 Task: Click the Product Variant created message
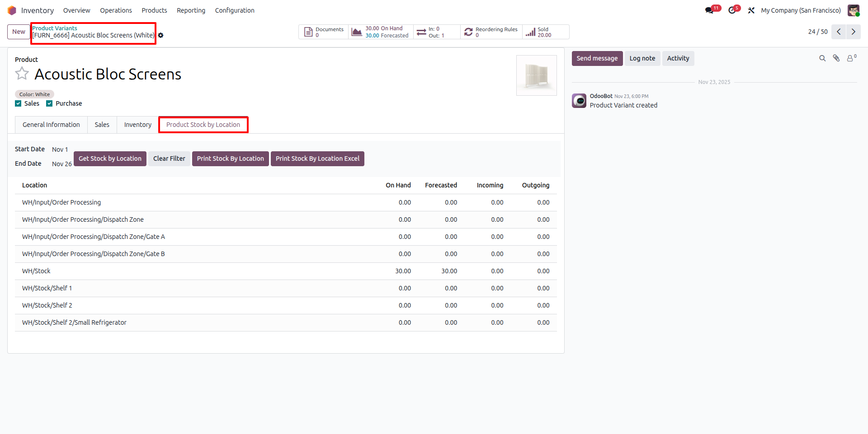623,105
